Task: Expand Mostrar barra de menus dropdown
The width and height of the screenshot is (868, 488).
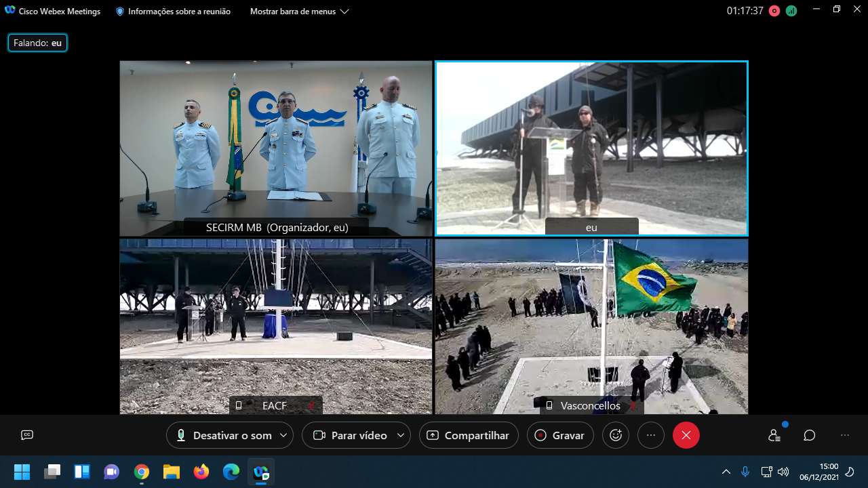Action: click(299, 12)
